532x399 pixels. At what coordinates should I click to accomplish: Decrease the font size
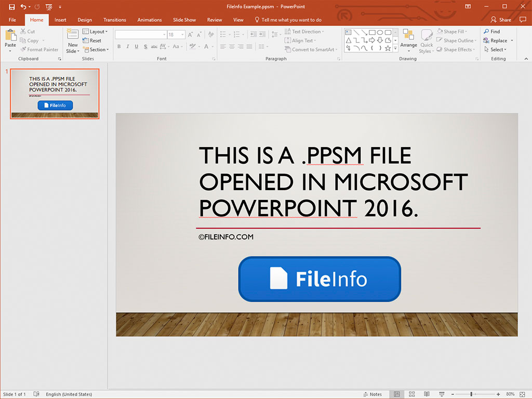tap(199, 35)
